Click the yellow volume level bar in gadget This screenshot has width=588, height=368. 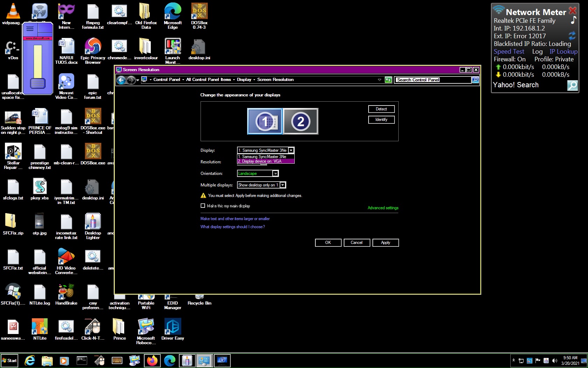coord(38,61)
